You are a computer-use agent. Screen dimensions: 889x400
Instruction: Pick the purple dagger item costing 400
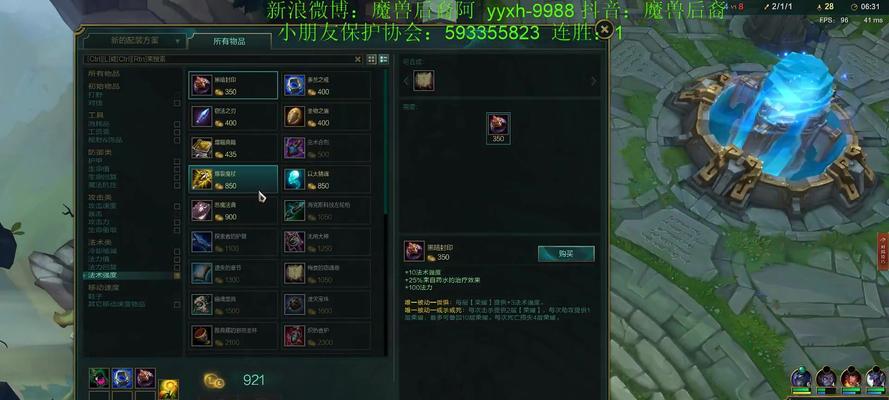pyautogui.click(x=233, y=116)
